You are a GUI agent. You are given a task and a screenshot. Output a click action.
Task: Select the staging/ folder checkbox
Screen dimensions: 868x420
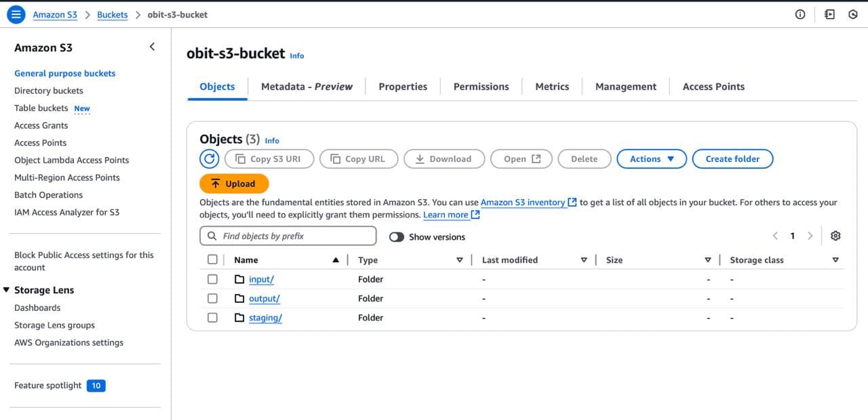point(213,318)
